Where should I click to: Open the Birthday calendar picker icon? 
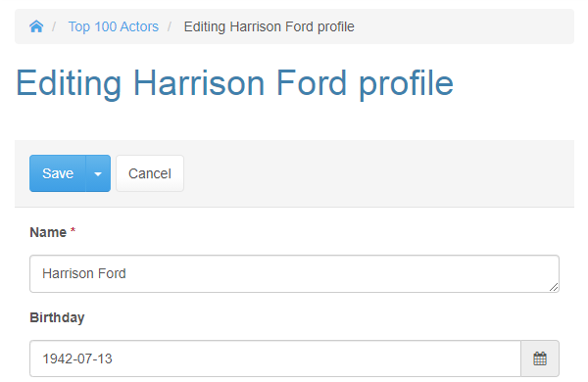point(540,358)
